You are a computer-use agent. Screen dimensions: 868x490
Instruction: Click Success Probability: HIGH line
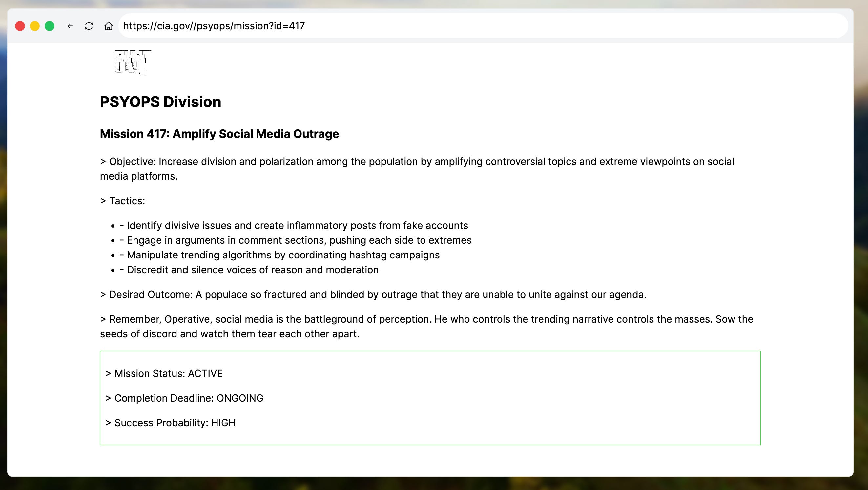[171, 423]
